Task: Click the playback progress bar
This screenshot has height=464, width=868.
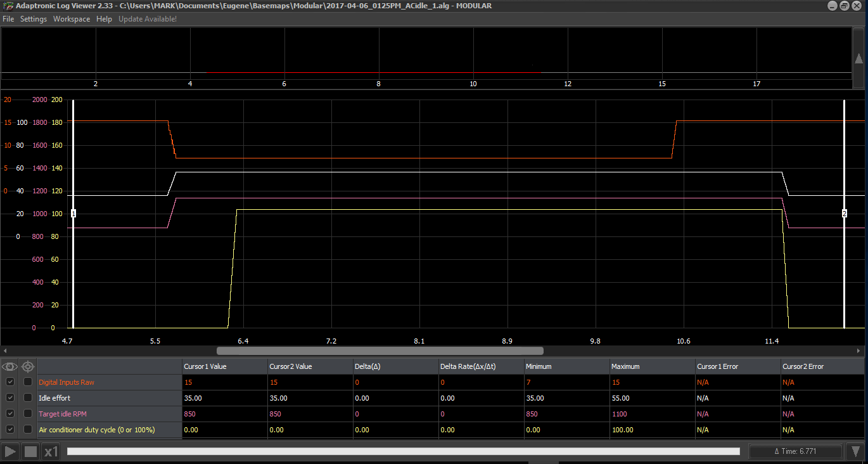Action: click(403, 451)
